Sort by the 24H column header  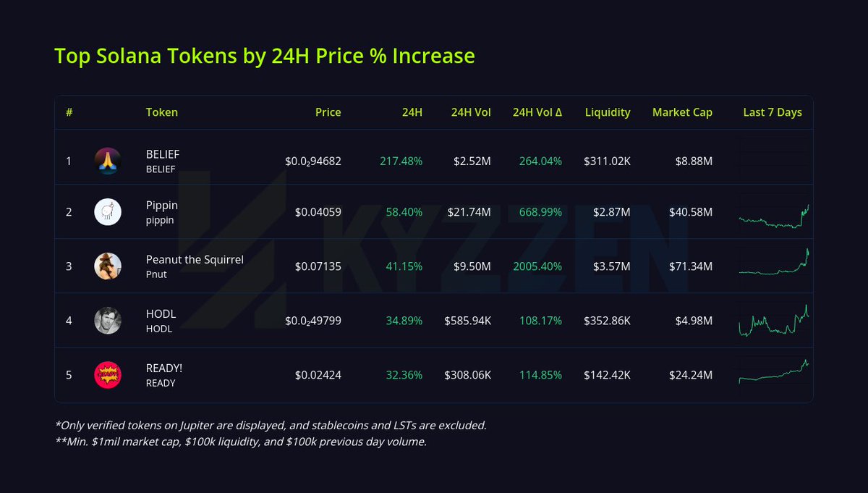coord(412,112)
